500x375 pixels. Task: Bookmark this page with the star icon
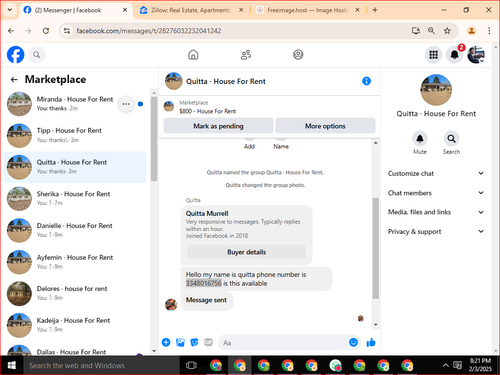[447, 31]
